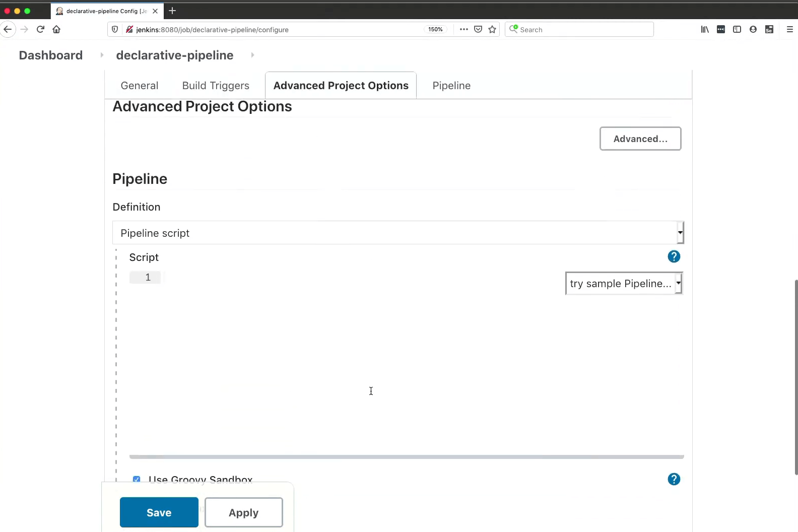Click the browser forward arrow
This screenshot has height=532, width=798.
(24, 29)
